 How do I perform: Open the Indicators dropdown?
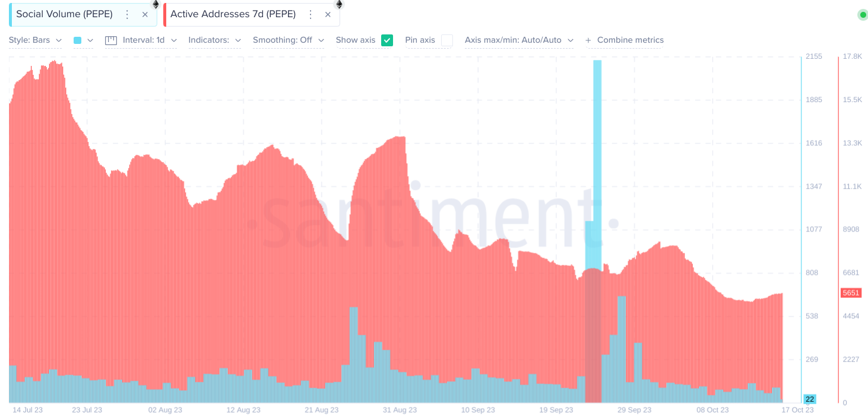(x=214, y=40)
